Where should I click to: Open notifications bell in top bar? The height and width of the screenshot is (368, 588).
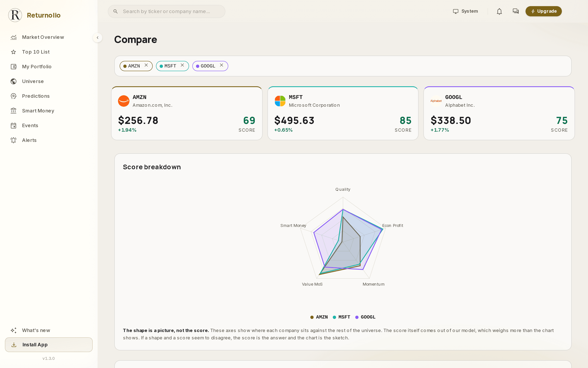click(499, 11)
